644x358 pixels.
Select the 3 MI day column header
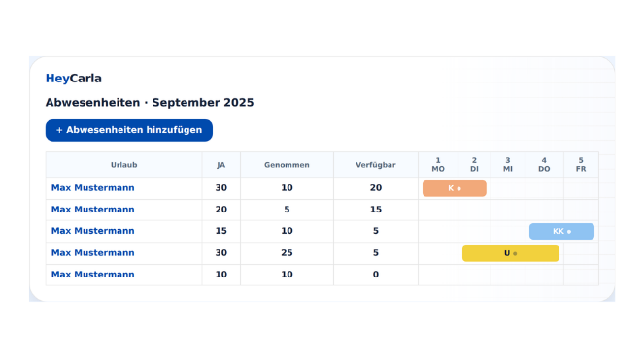508,165
